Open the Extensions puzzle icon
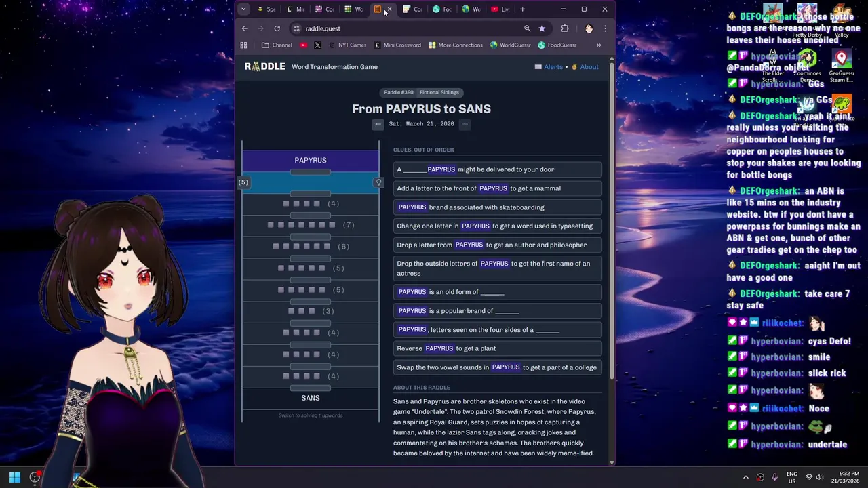The width and height of the screenshot is (868, 488). 565,28
